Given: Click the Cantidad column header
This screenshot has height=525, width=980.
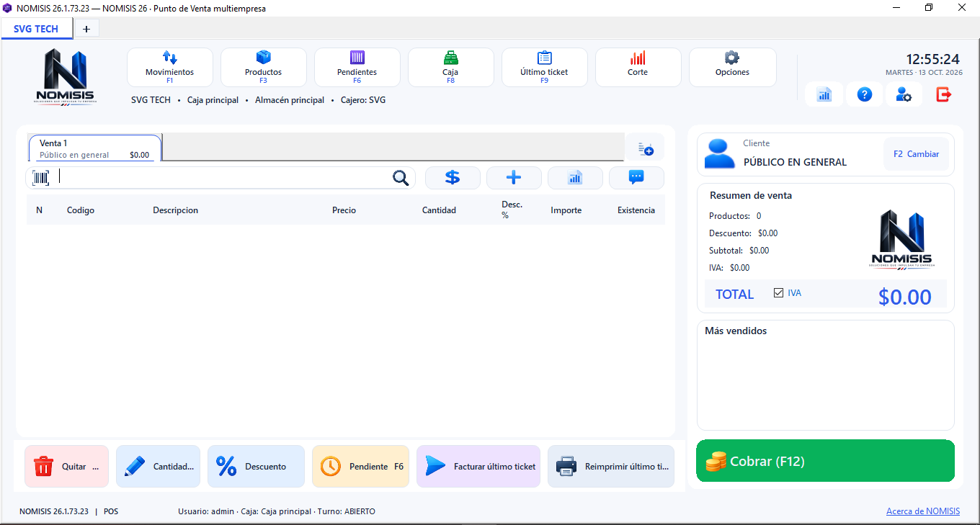Looking at the screenshot, I should (x=439, y=210).
